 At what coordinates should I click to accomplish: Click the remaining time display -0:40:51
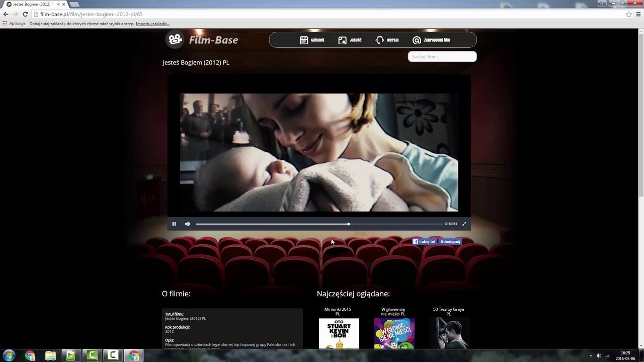451,224
